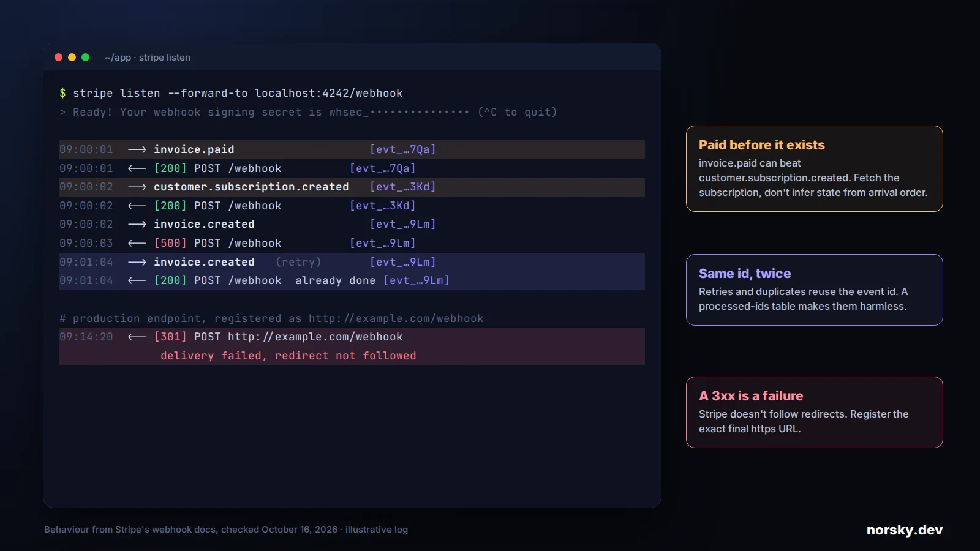This screenshot has width=980, height=551.
Task: Click the customer.subscription.created event name
Action: [x=251, y=187]
